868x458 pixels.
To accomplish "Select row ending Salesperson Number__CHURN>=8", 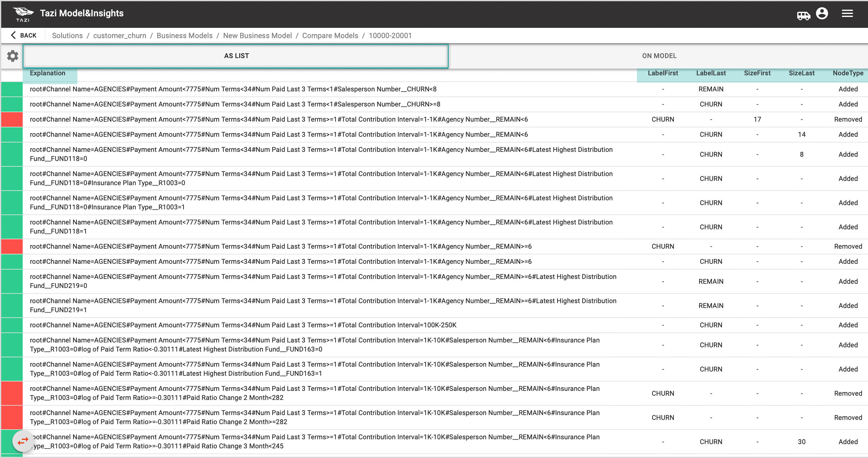I will pos(434,104).
